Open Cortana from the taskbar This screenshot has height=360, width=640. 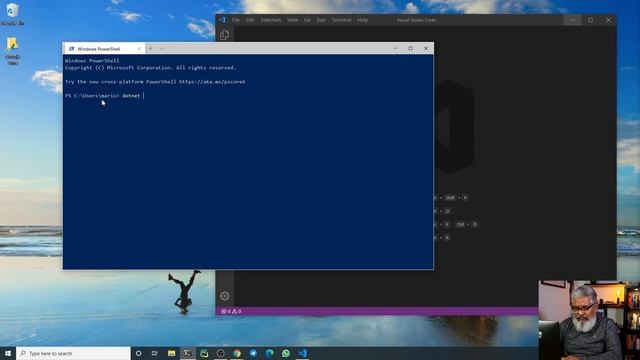pyautogui.click(x=138, y=353)
